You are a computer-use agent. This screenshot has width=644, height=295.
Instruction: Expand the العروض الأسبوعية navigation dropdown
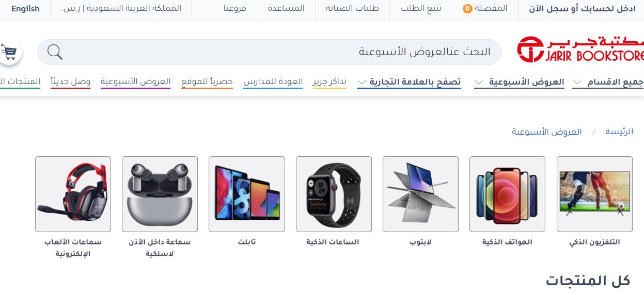519,82
